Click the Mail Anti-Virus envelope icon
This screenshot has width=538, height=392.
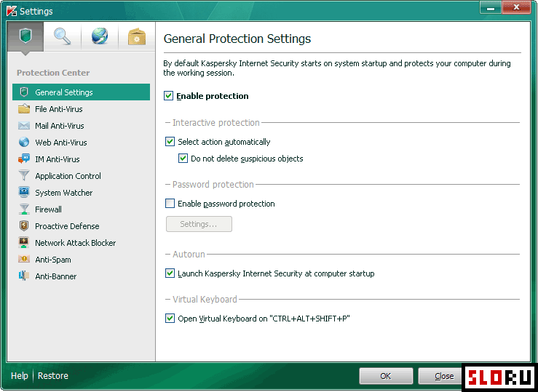pos(24,125)
